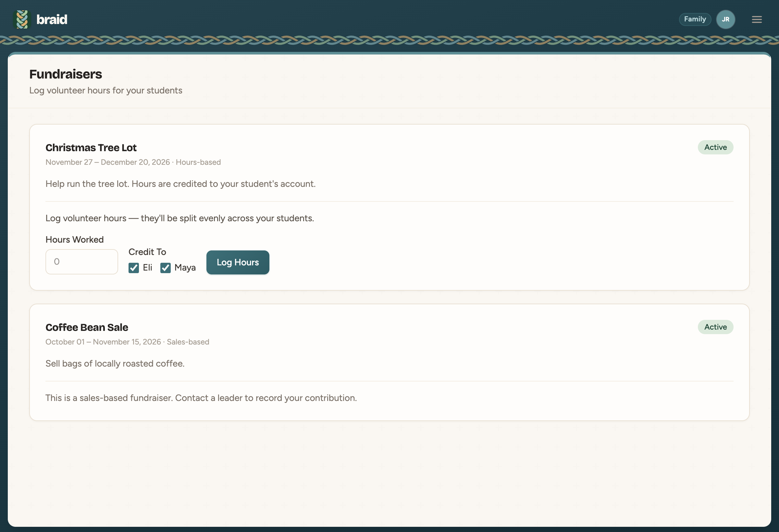Image resolution: width=779 pixels, height=532 pixels.
Task: Click the Active badge on Coffee Bean Sale
Action: pyautogui.click(x=715, y=327)
